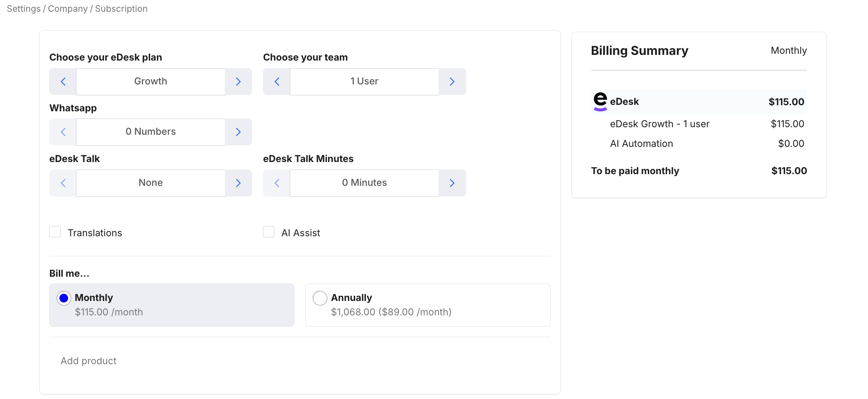Click the left chevron beside 0 Numbers
This screenshot has width=868, height=399.
(x=63, y=132)
